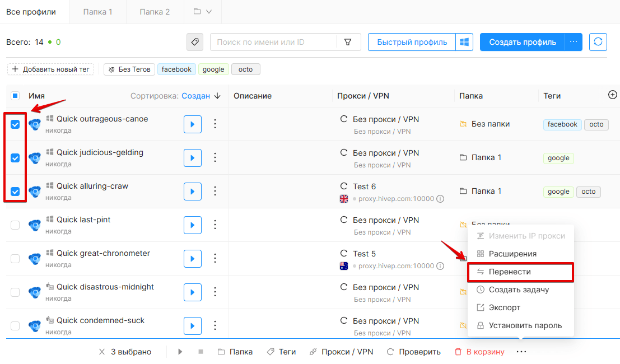Click the Windows quick profile icon
Image resolution: width=620 pixels, height=364 pixels.
pos(464,42)
